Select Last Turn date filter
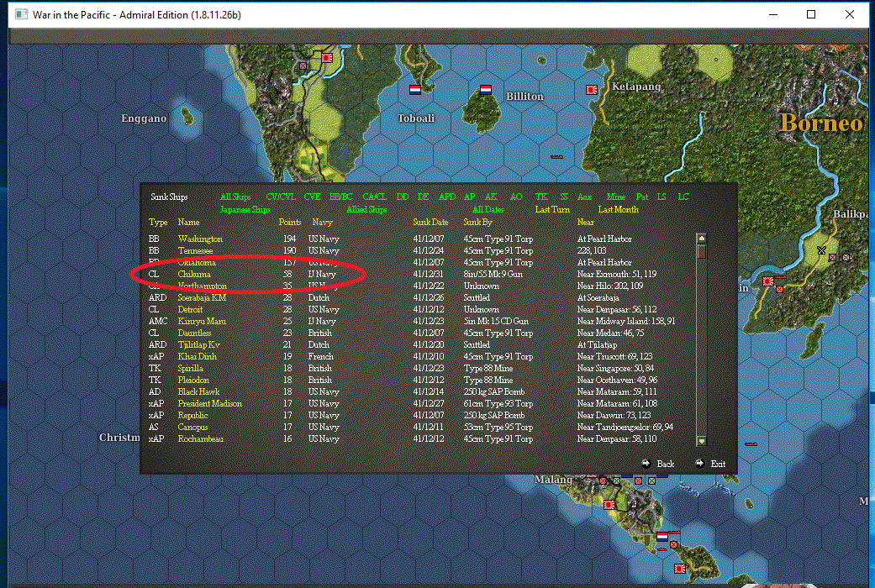Screen dimensions: 875x588 [x=552, y=210]
